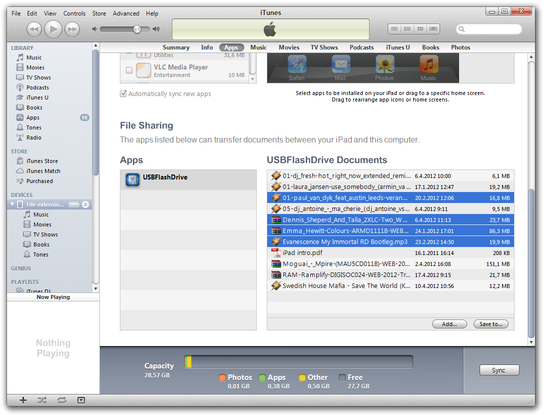Select the USBFlashDrive app
Screen dimensions: 544x415
(x=188, y=180)
